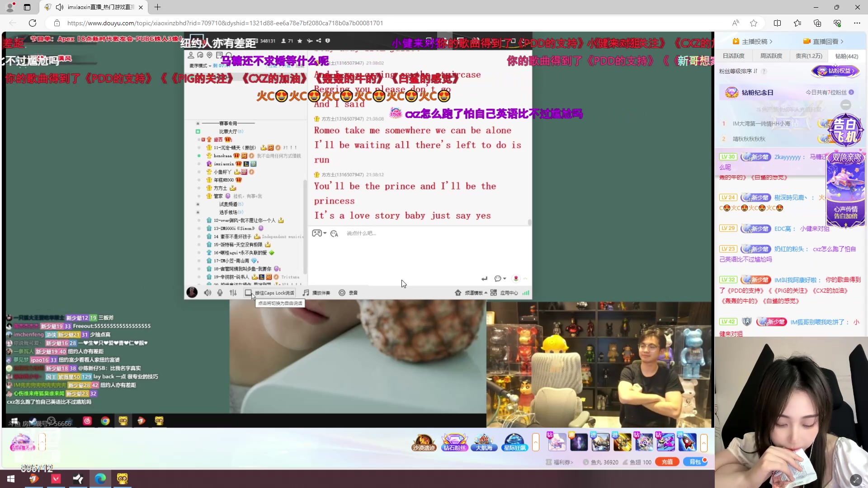Switch to the 日活跃度 tab
Image resolution: width=868 pixels, height=488 pixels.
[733, 56]
